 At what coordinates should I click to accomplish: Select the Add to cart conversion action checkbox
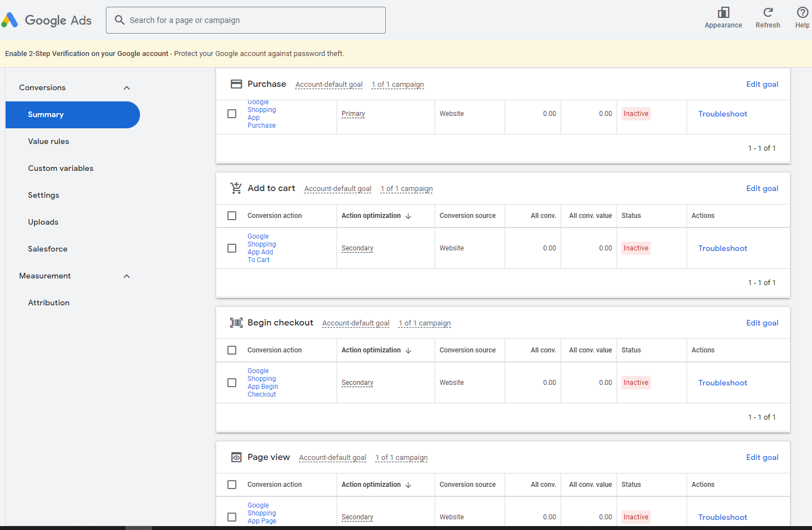coord(232,248)
